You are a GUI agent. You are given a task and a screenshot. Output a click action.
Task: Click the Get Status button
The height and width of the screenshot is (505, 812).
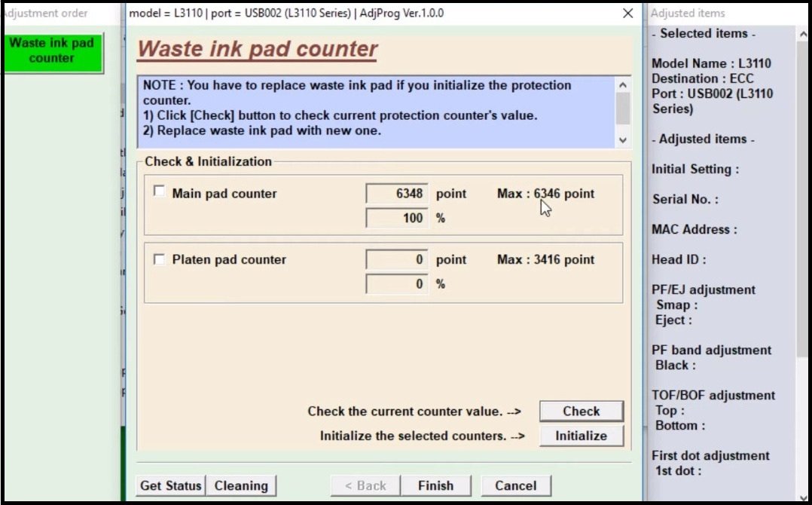tap(170, 486)
